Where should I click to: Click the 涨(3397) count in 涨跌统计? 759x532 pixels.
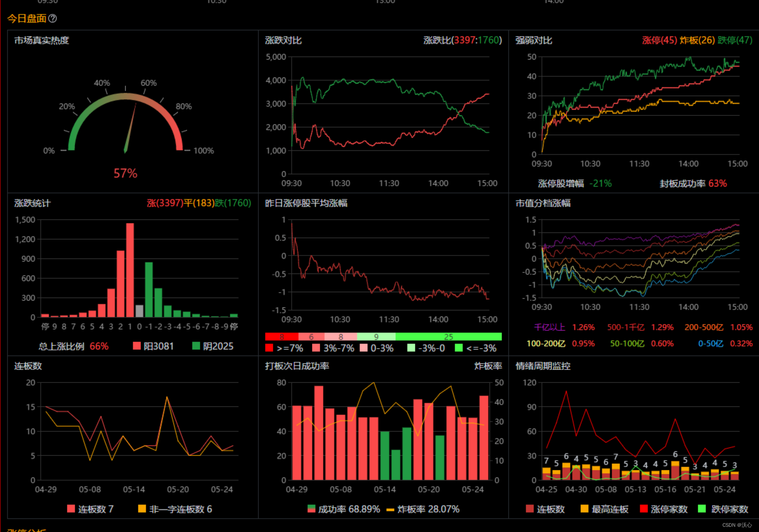[x=165, y=203]
